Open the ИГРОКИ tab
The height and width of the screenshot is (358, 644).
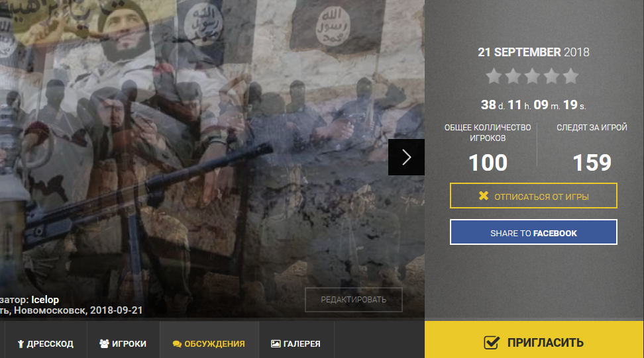click(123, 343)
